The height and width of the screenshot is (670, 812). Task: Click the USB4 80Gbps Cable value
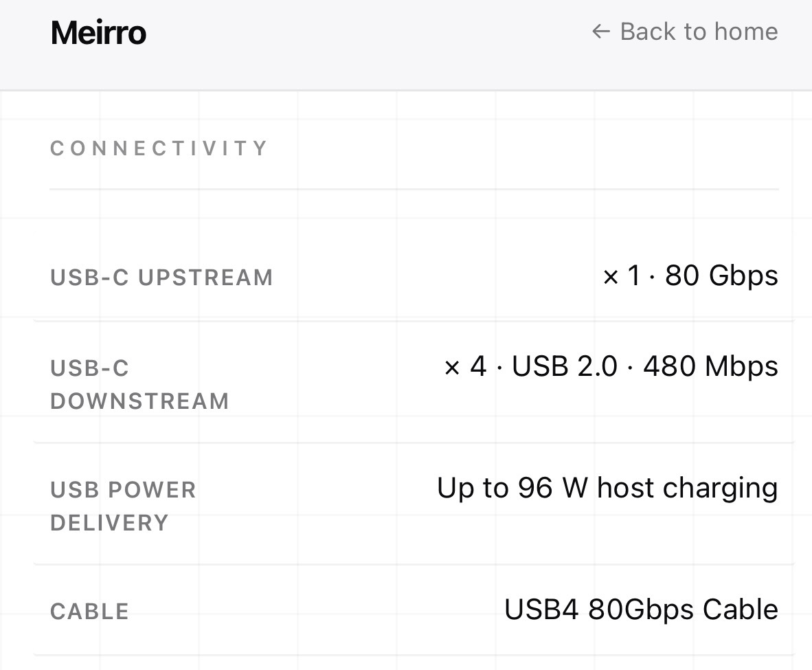pyautogui.click(x=641, y=610)
